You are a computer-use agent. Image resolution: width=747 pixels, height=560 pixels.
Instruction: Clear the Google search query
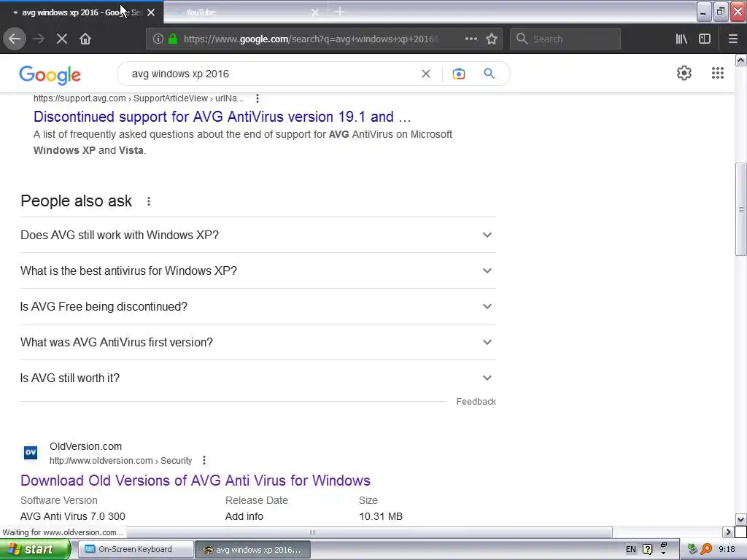(x=426, y=74)
